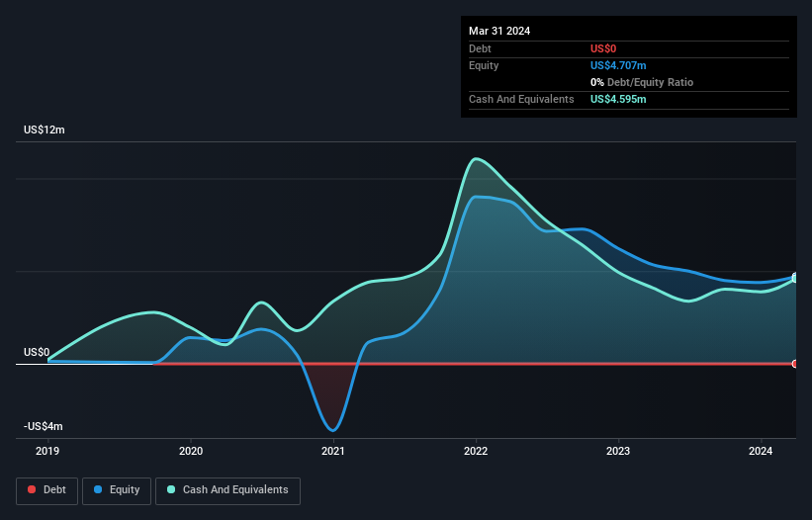This screenshot has height=520, width=812.
Task: Click the Equity value US$4.707m
Action: click(618, 65)
